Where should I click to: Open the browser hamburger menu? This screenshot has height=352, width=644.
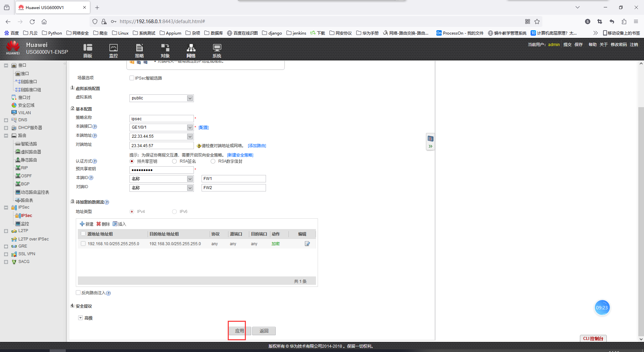pos(636,21)
